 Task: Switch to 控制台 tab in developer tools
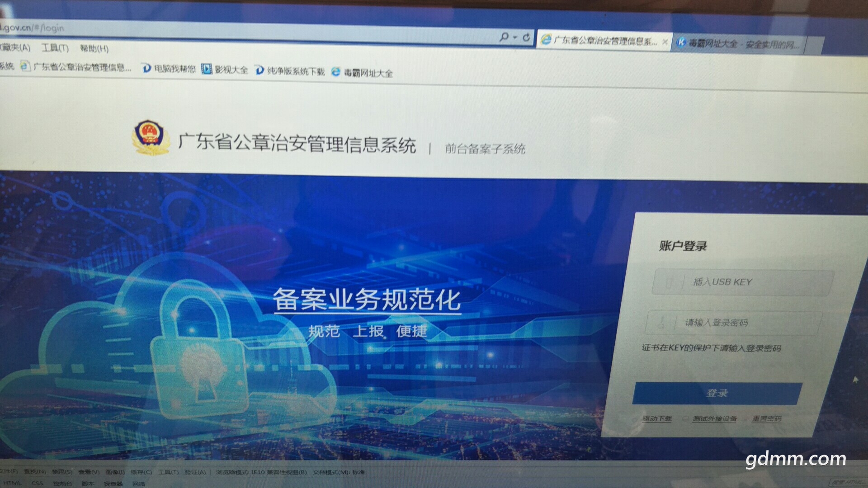coord(62,483)
